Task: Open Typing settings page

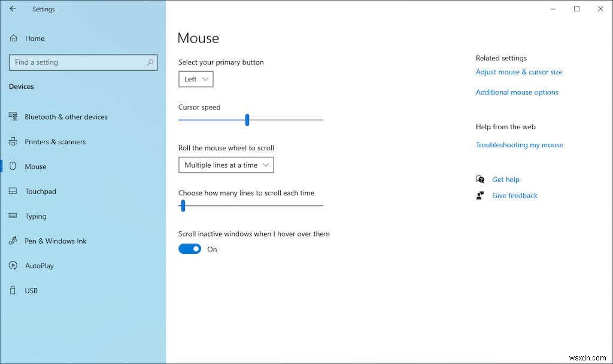Action: [x=35, y=216]
